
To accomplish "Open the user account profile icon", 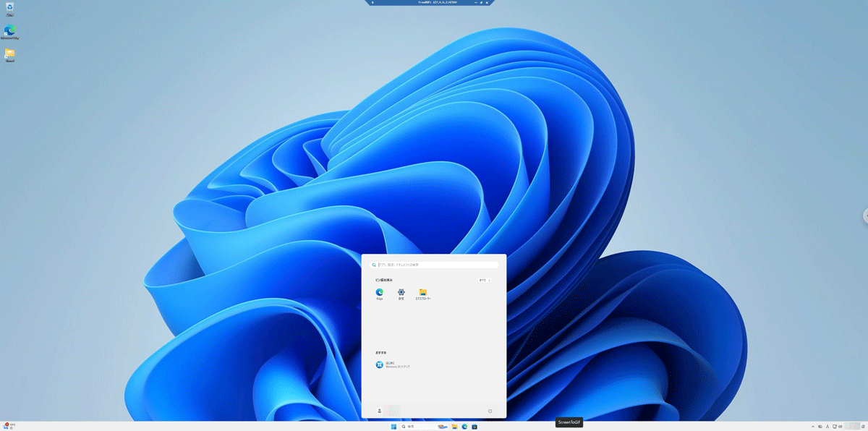I will (x=380, y=411).
